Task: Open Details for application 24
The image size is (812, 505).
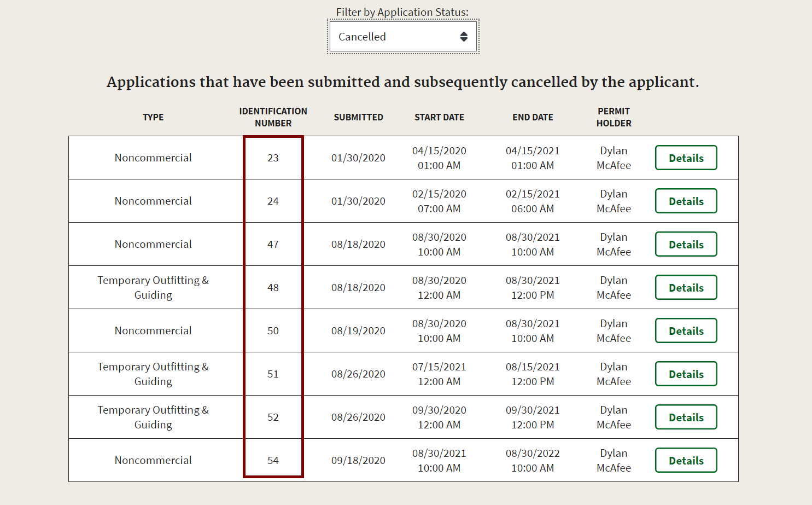Action: coord(686,201)
